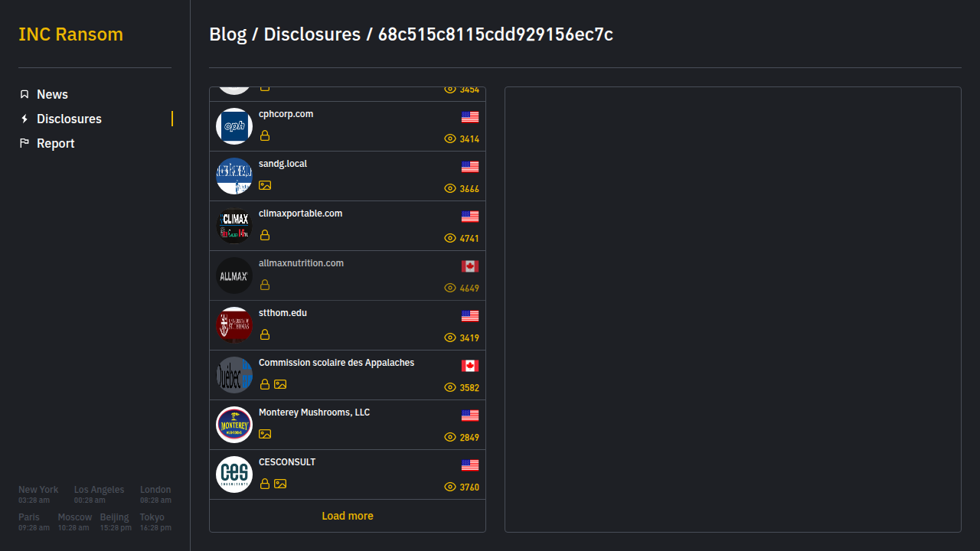Click the eye views icon beside 4649
Image resolution: width=980 pixels, height=551 pixels.
tap(450, 288)
